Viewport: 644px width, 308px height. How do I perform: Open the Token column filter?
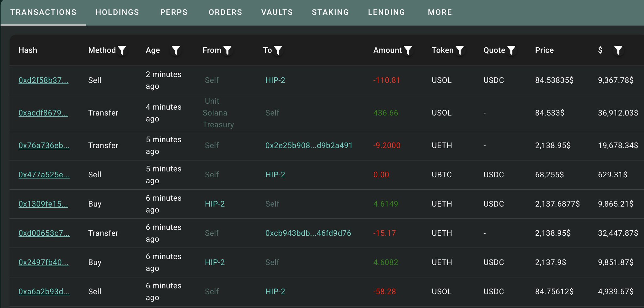tap(460, 50)
